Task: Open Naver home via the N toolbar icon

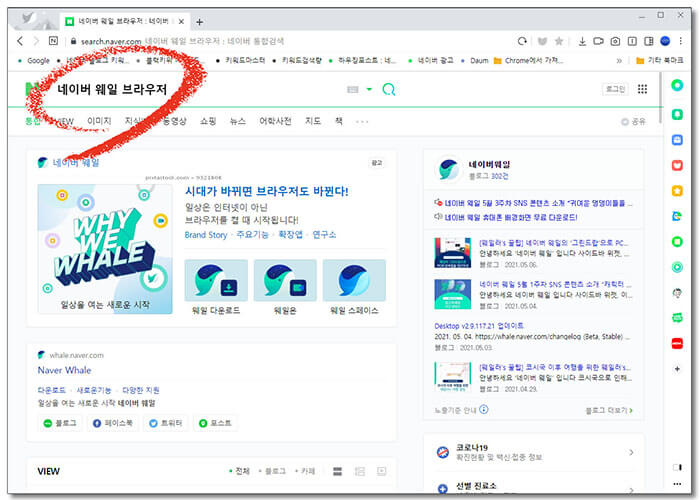Action: coord(53,41)
